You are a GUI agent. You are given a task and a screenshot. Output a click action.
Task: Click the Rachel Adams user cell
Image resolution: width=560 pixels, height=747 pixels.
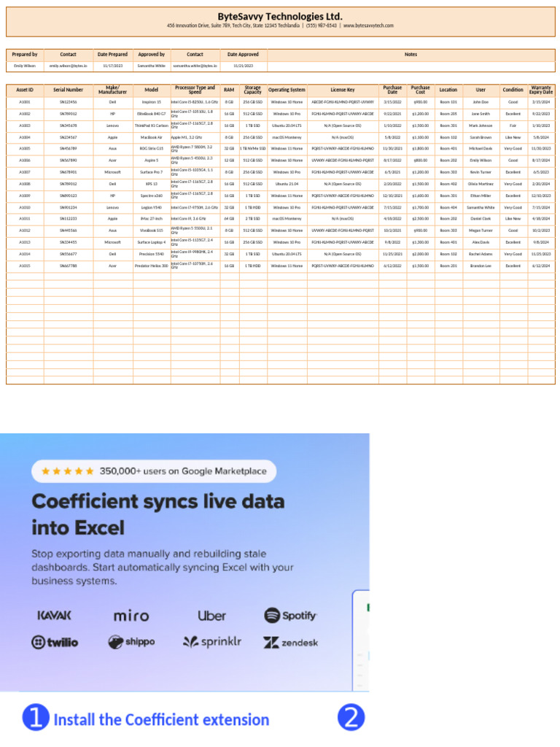click(481, 254)
